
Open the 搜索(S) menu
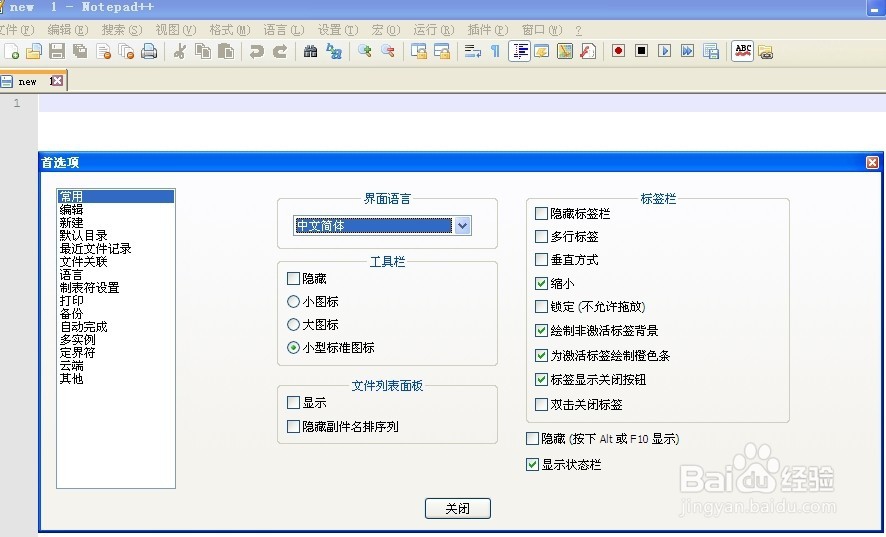[x=121, y=29]
